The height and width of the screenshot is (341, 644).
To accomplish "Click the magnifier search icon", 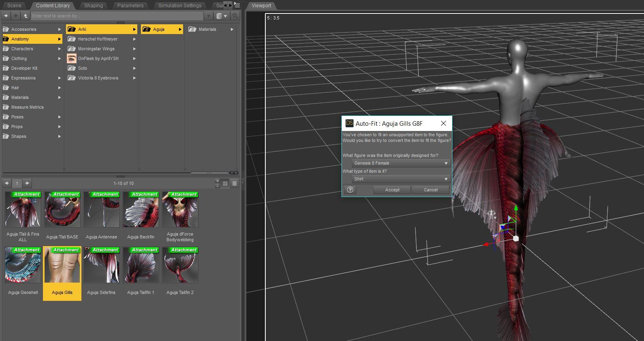I will pos(235,16).
